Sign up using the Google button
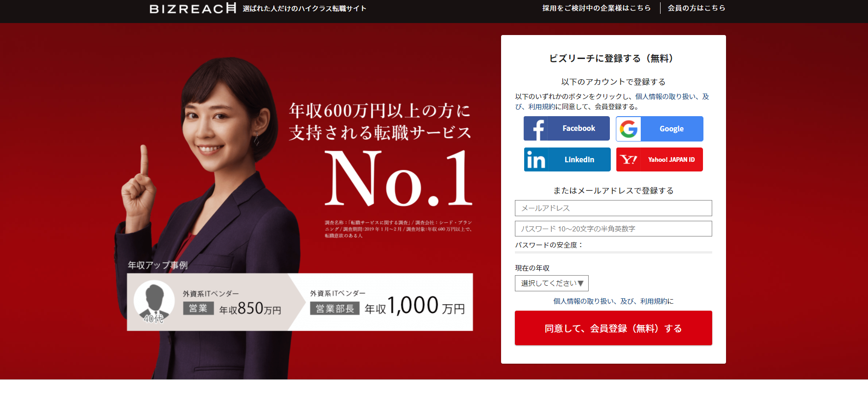Screen dimensions: 868x413 point(660,129)
